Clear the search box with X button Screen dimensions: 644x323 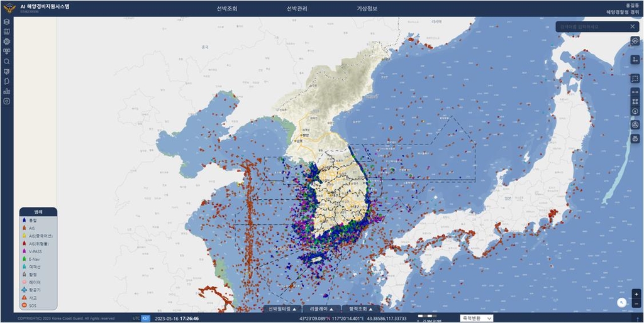point(633,26)
